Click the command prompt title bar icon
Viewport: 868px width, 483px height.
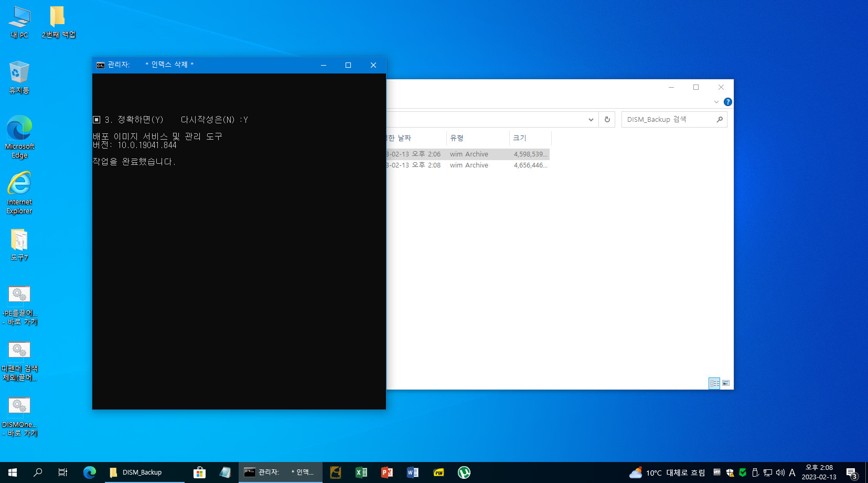[x=100, y=65]
